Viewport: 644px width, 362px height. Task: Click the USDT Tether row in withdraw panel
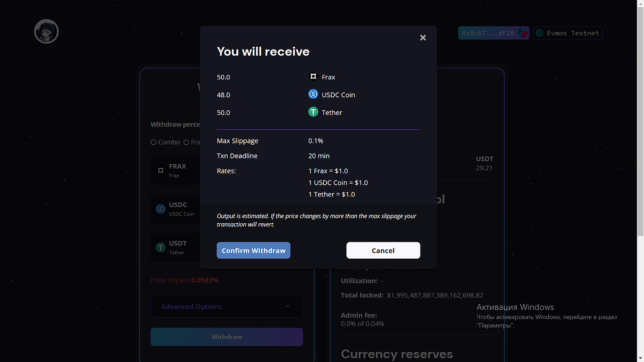[x=175, y=247]
